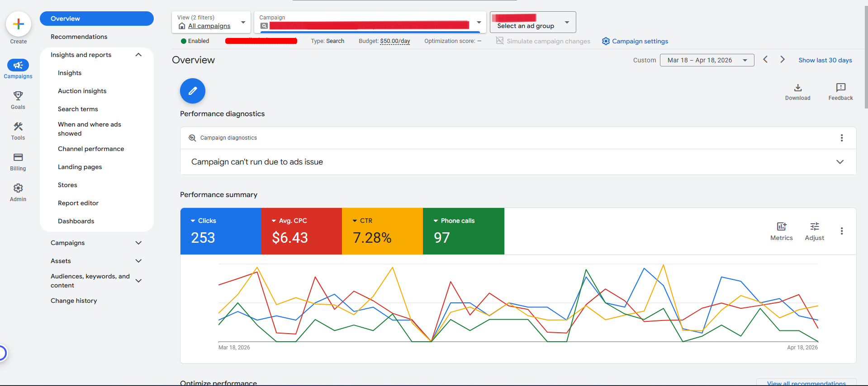Click the green Phone calls metric tile

point(464,231)
